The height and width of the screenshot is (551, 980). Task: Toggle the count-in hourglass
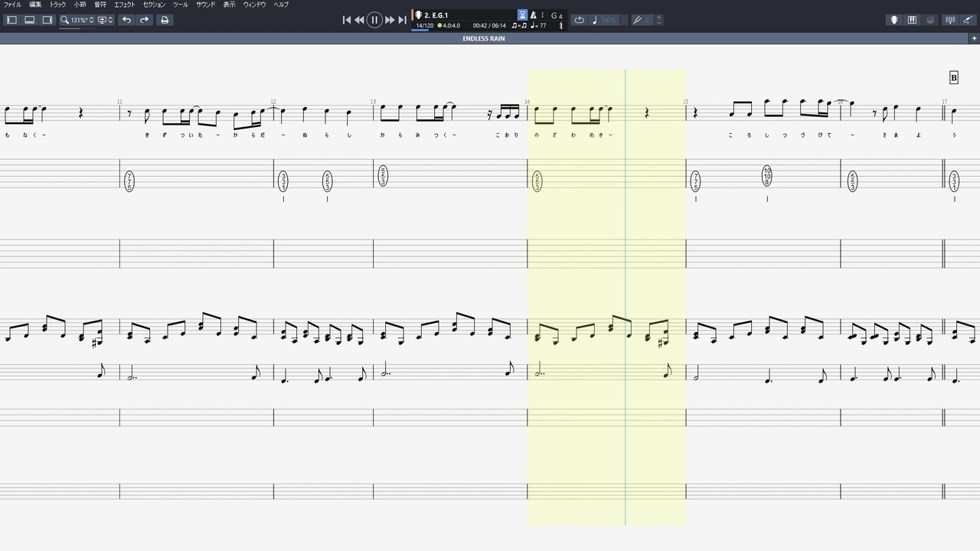[x=523, y=15]
